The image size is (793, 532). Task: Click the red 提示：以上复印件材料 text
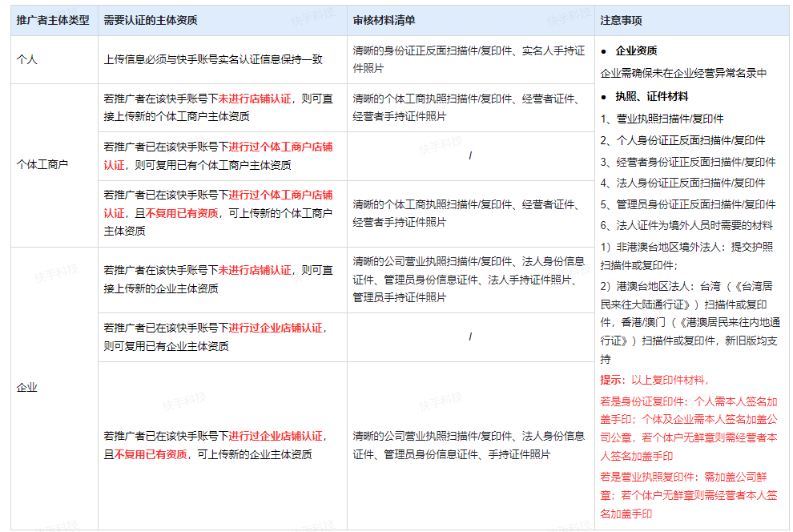coord(655,381)
